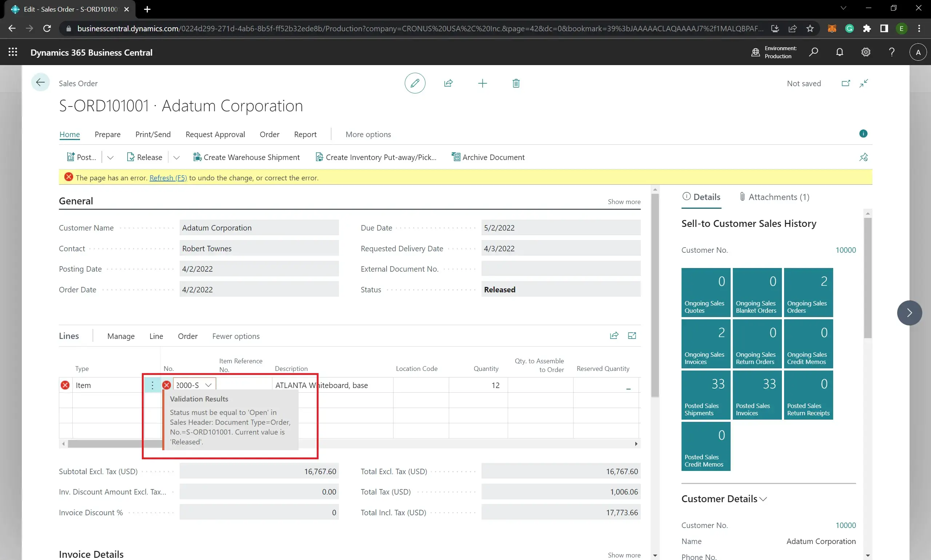Click Create Warehouse Shipment
Image resolution: width=931 pixels, height=560 pixels.
[x=246, y=157]
